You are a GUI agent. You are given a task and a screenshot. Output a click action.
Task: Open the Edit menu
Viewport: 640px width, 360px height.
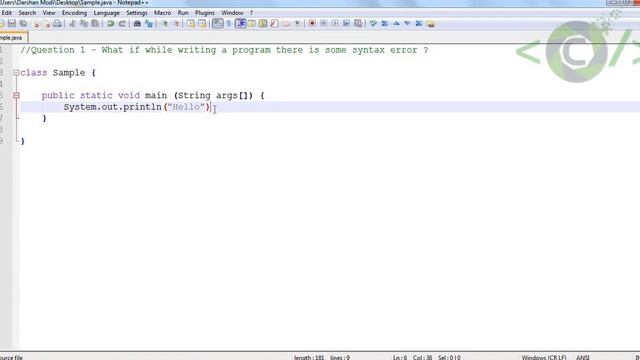point(6,13)
